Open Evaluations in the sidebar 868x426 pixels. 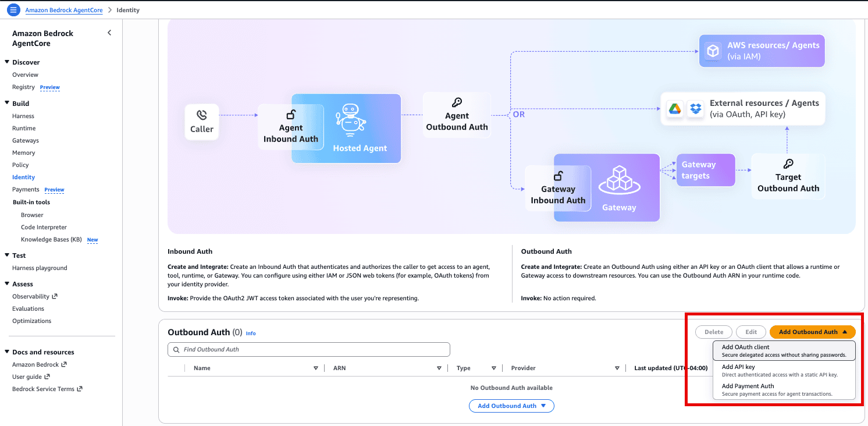[28, 308]
